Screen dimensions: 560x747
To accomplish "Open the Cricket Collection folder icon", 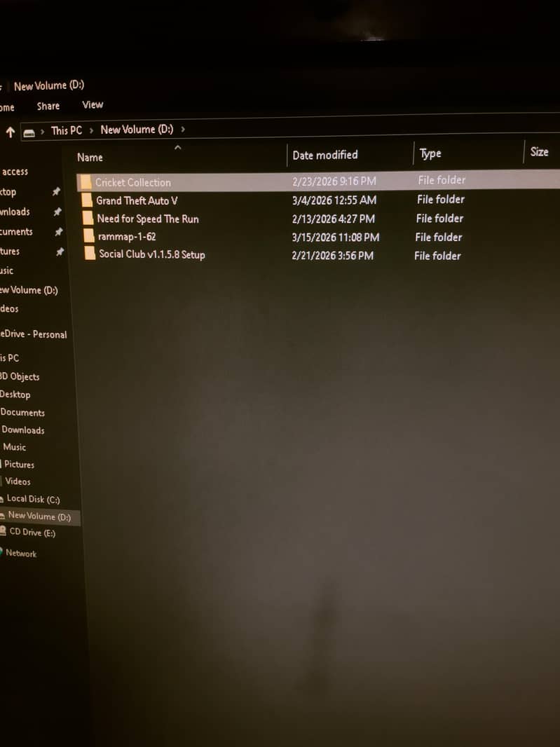I will (86, 182).
